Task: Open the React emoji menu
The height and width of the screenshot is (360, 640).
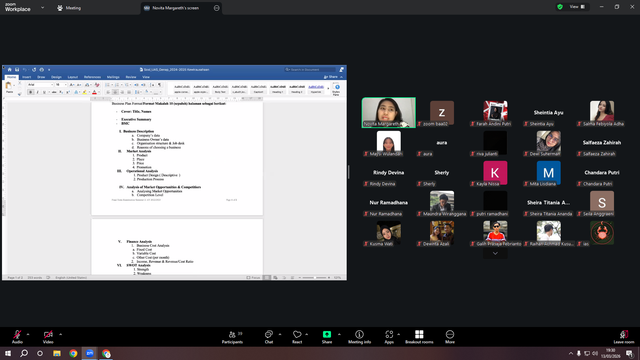Action: pos(297,337)
